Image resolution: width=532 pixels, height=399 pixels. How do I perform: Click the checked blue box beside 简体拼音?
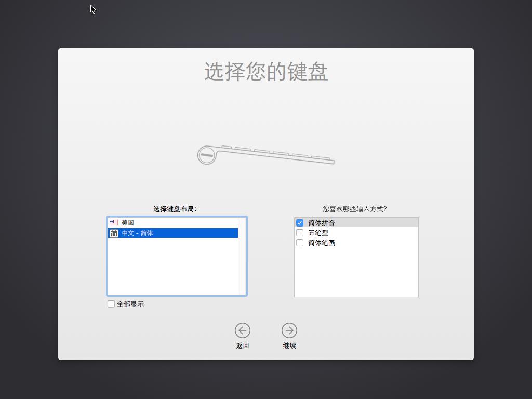299,222
